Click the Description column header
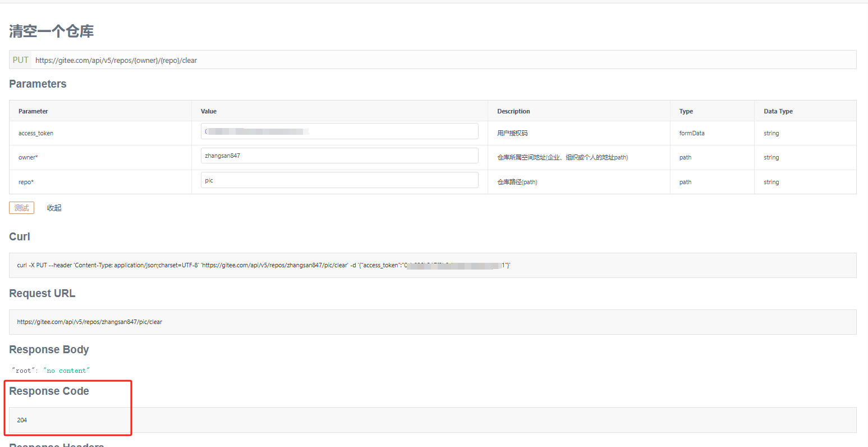868x447 pixels. (513, 111)
